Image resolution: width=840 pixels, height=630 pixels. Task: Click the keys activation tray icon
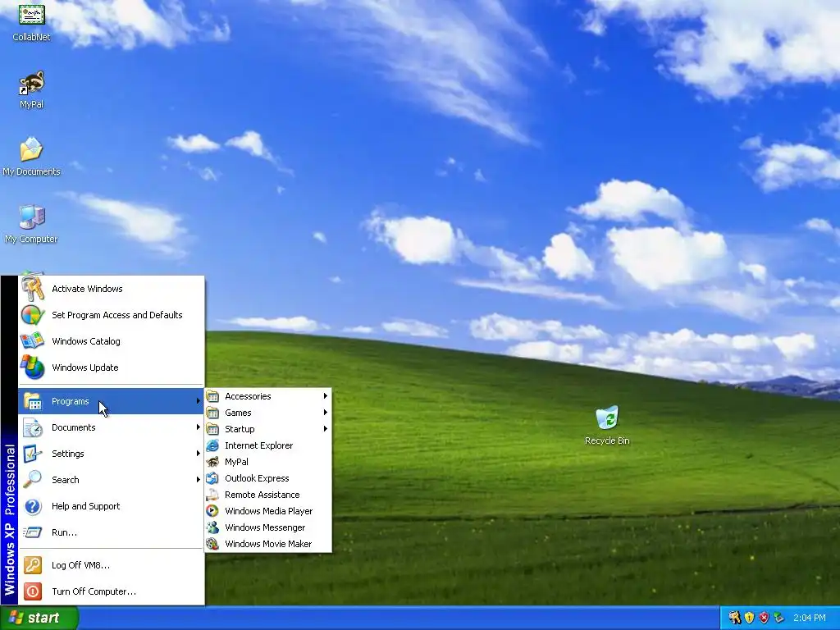tap(734, 618)
